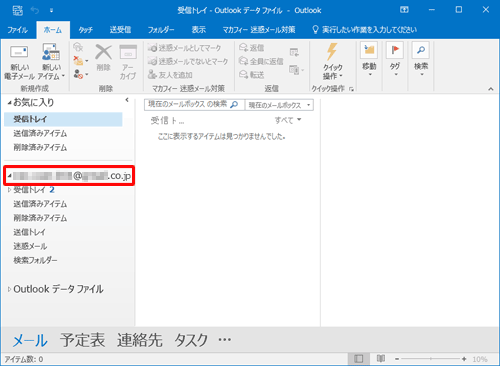Click 迷惑メールとしてマーク
The height and width of the screenshot is (366, 500).
pyautogui.click(x=184, y=48)
